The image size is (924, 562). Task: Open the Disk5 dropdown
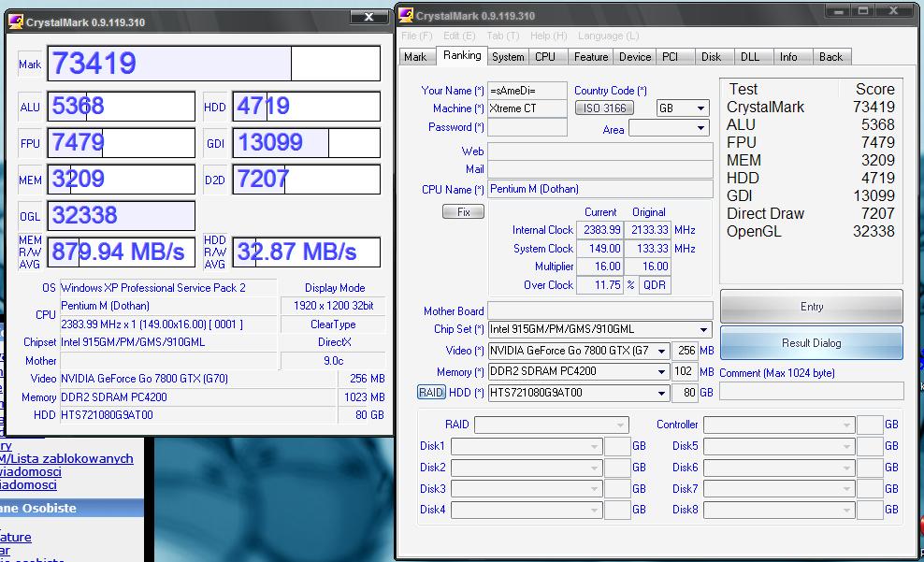click(779, 446)
